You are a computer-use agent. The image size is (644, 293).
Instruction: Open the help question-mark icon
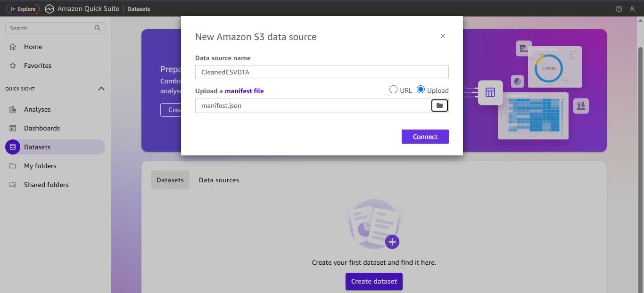click(x=619, y=8)
